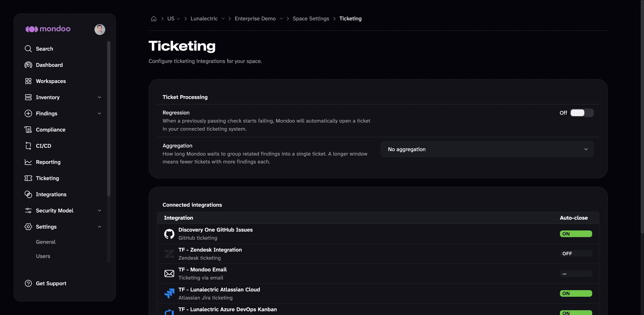Click the Azure DevOps logo icon
The height and width of the screenshot is (315, 644).
pos(169,312)
